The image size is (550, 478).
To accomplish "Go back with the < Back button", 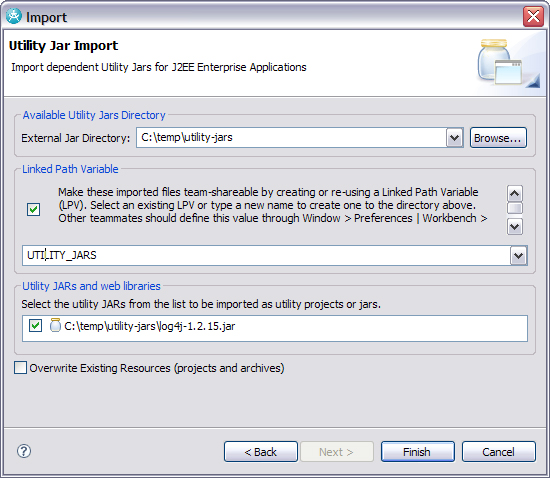I will tap(261, 452).
